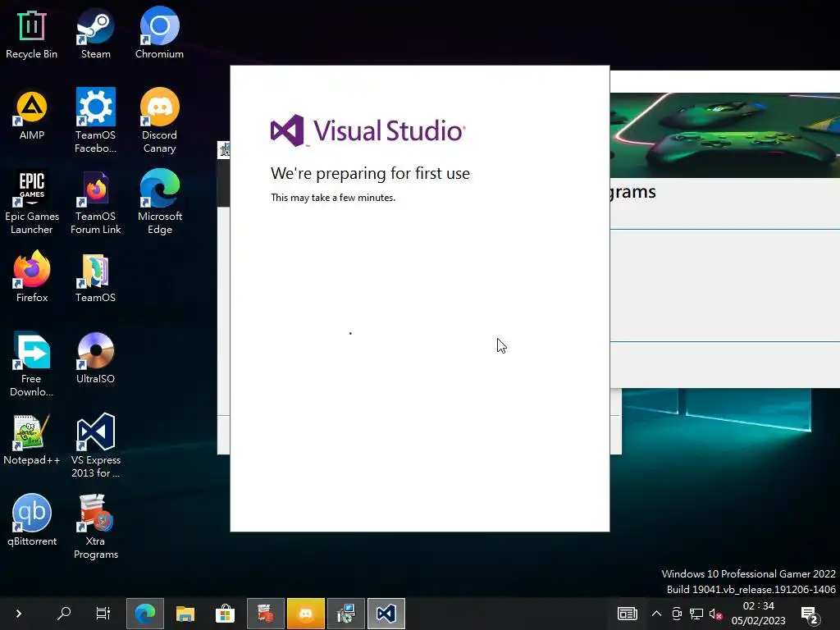The height and width of the screenshot is (630, 840).
Task: Open taskbar search magnifier
Action: (x=64, y=613)
